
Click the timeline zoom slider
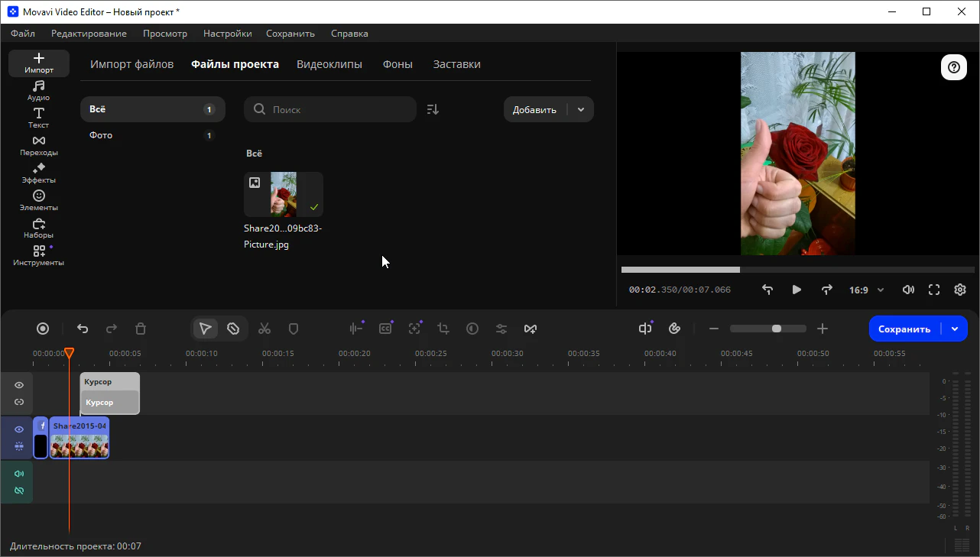[x=767, y=329]
